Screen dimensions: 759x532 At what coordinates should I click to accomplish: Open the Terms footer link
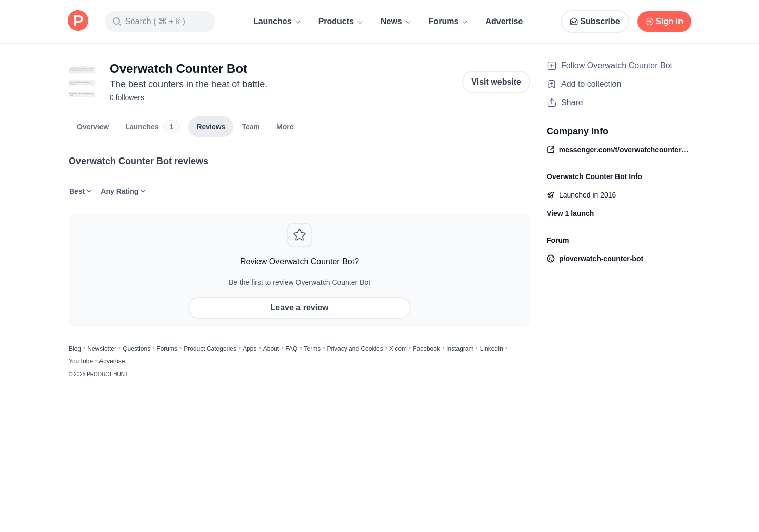click(x=312, y=349)
